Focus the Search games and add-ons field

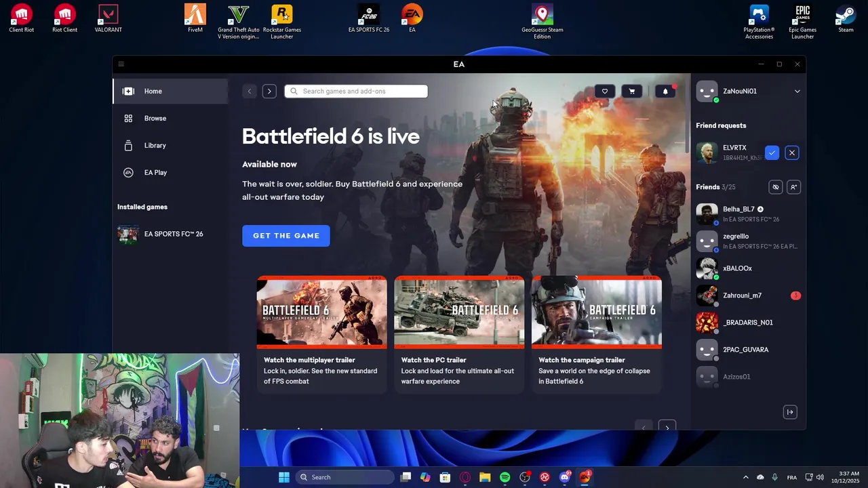click(356, 91)
